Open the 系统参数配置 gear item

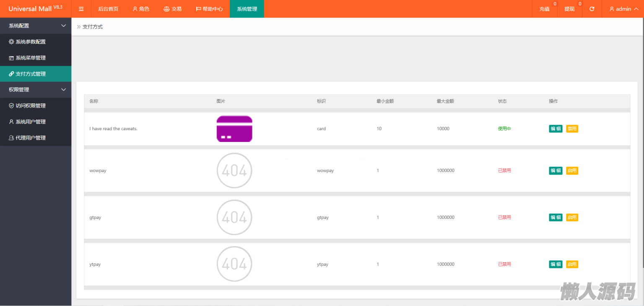point(30,42)
